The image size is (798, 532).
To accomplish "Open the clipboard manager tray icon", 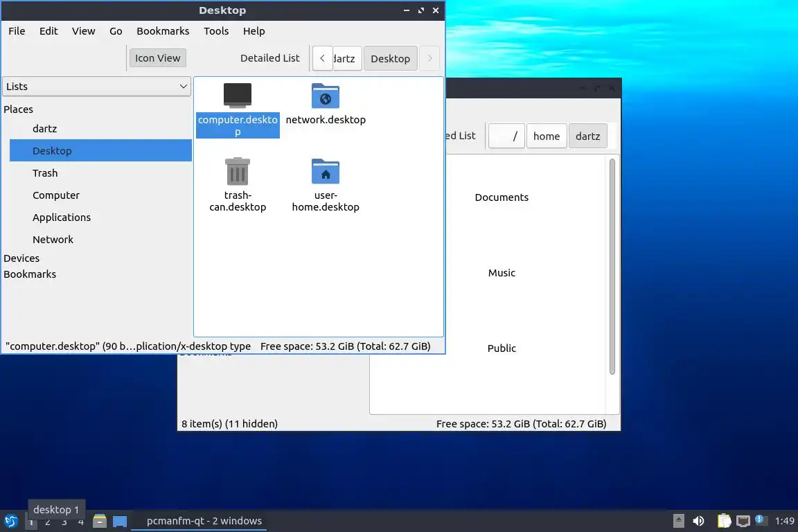I will [724, 521].
